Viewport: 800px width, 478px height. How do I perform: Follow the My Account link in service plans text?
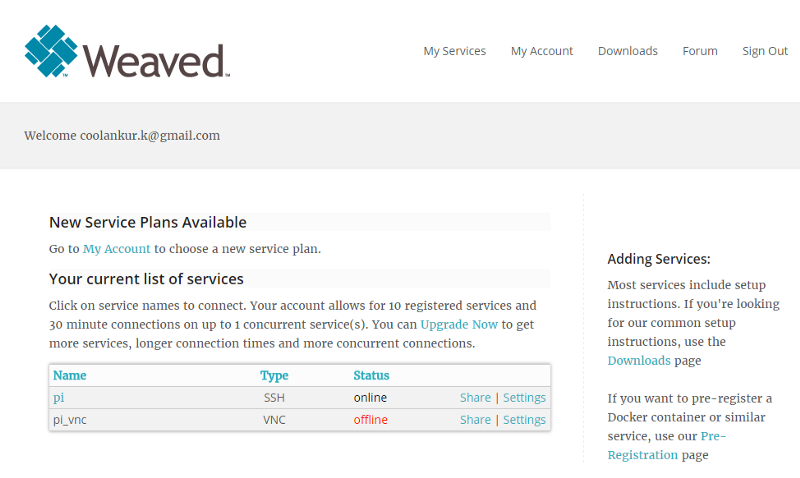click(x=117, y=249)
